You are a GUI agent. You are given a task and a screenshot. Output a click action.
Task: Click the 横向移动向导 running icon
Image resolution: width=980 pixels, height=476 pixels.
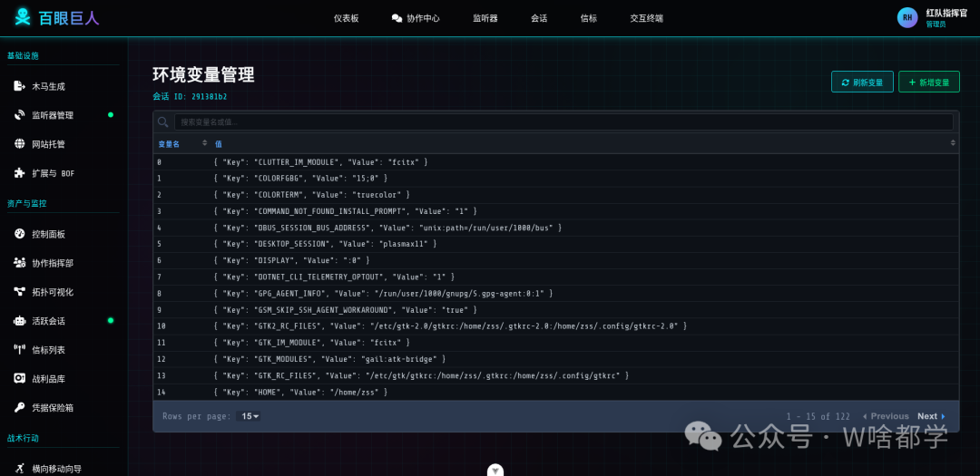(x=19, y=469)
